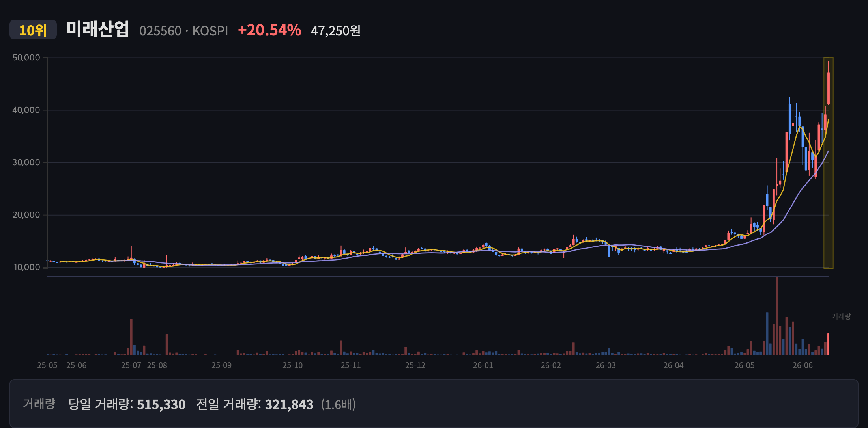Click the 10위 rank badge
Screen dimensions: 868x428
[33, 30]
